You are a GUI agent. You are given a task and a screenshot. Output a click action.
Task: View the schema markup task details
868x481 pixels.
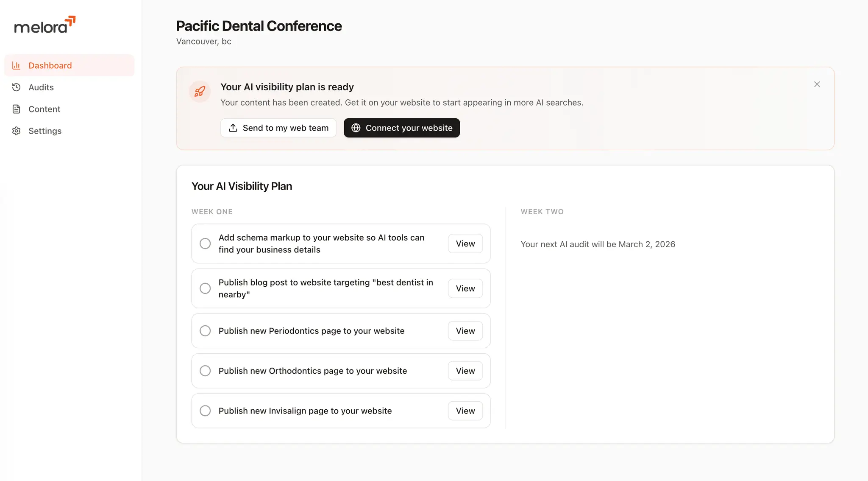click(x=465, y=243)
